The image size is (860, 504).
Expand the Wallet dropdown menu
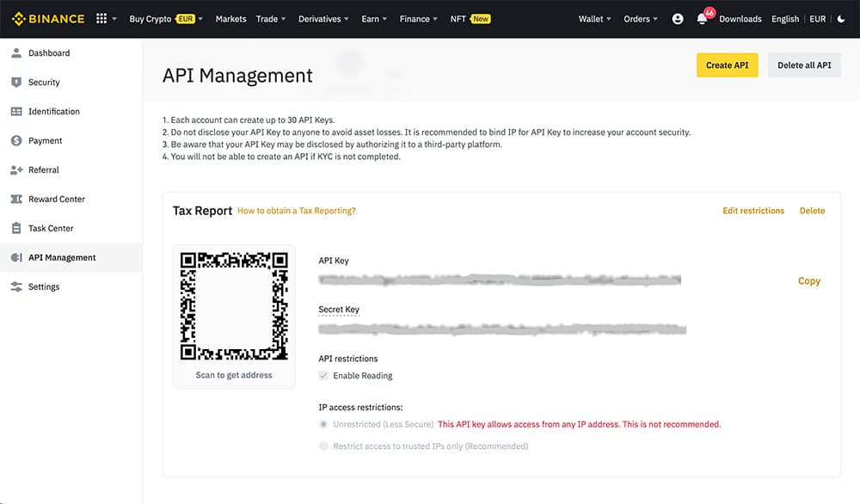(594, 19)
